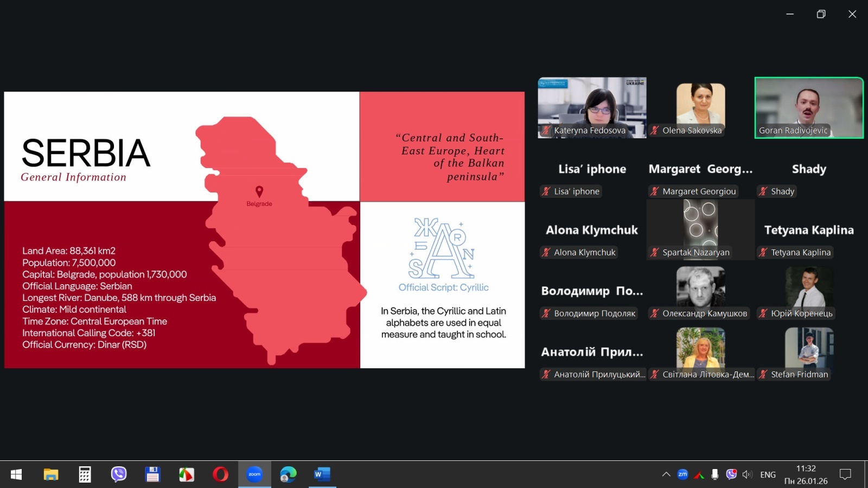The height and width of the screenshot is (488, 868).
Task: Restore down the Zoom window
Action: (x=821, y=14)
